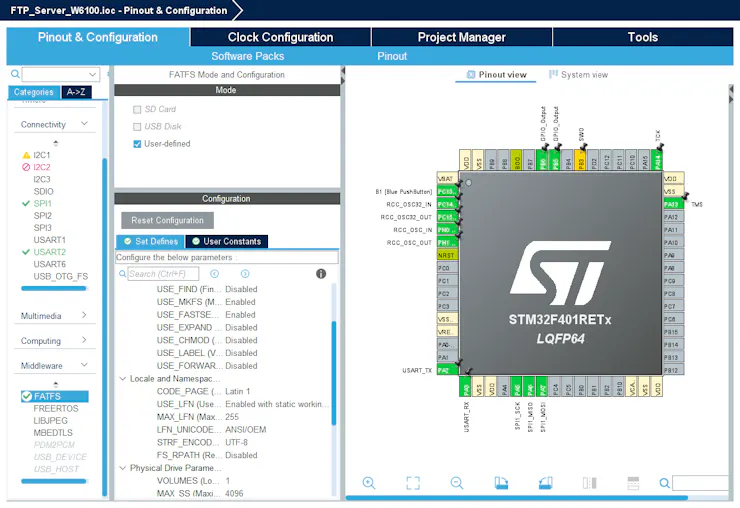Click the I2C1 warning icon

(26, 155)
